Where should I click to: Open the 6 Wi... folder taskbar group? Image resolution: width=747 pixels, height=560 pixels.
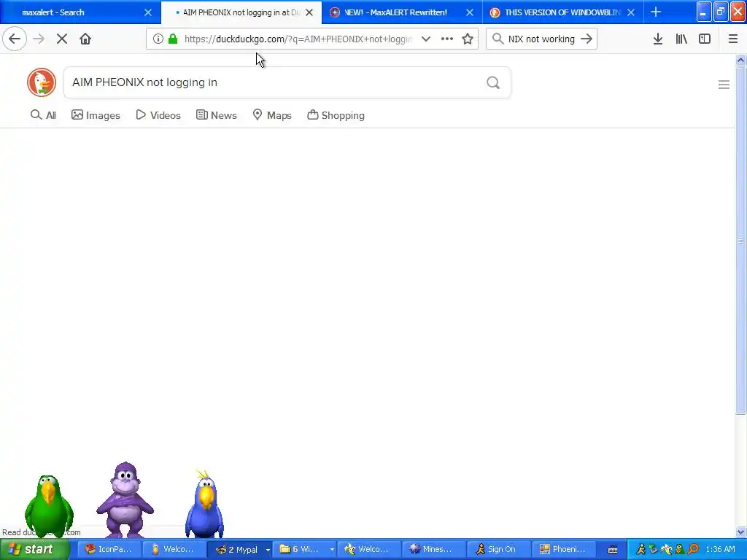[x=304, y=549]
